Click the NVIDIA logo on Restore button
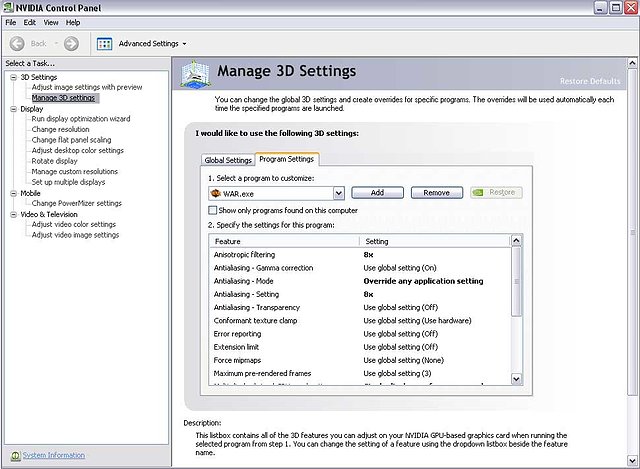This screenshot has height=469, width=640. pos(479,193)
